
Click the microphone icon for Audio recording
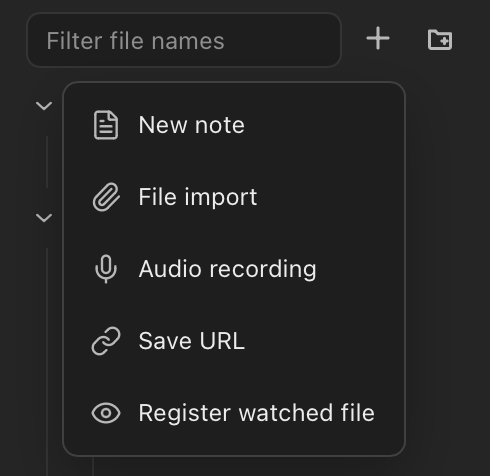tap(106, 269)
